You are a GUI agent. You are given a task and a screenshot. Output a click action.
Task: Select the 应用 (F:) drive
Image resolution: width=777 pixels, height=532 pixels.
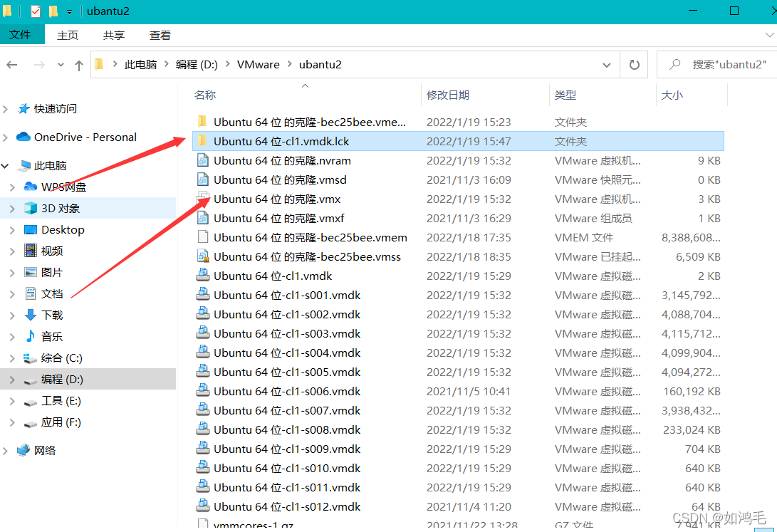[x=61, y=422]
